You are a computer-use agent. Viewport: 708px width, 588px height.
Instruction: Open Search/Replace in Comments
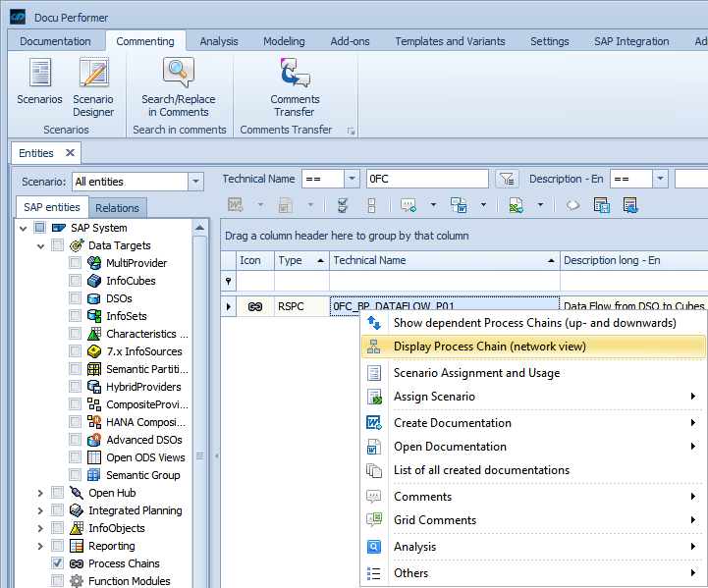point(179,82)
